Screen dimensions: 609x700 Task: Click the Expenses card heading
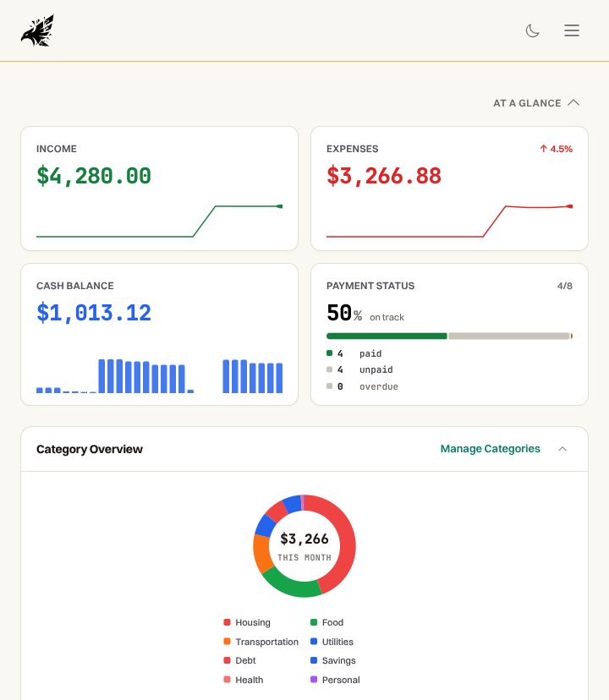(352, 149)
